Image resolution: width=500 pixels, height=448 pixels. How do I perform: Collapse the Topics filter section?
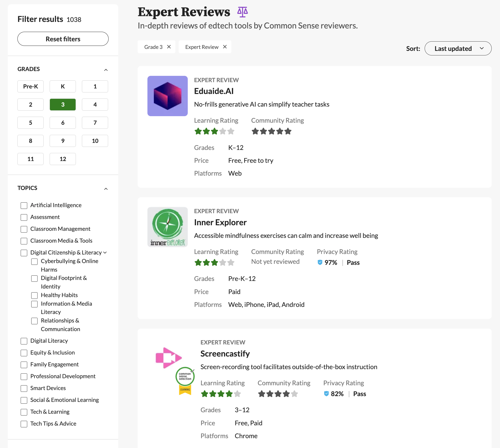click(x=106, y=189)
